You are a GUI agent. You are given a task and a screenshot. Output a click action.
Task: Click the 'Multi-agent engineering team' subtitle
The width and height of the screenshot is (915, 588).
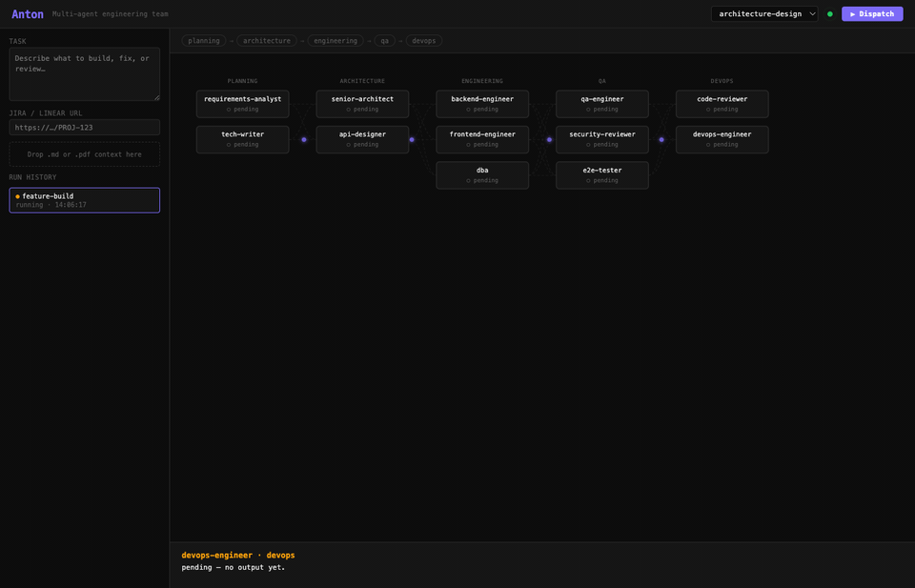tap(111, 14)
